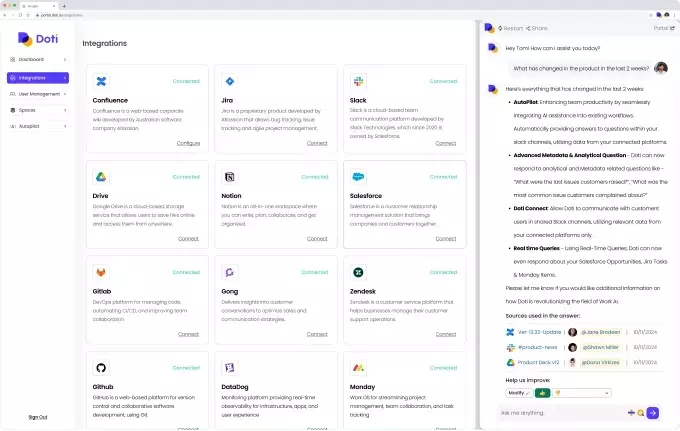This screenshot has width=680, height=431.
Task: Open the User Management menu item
Action: pos(38,94)
